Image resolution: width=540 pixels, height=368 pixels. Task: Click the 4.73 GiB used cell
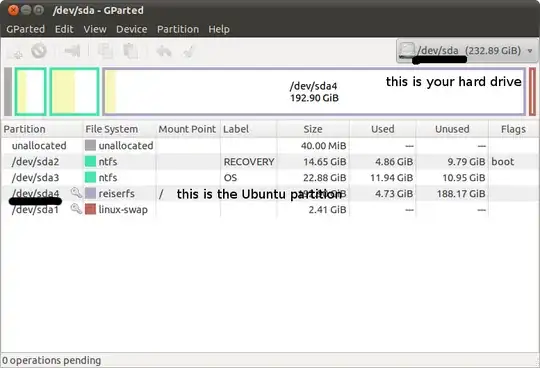tap(394, 193)
